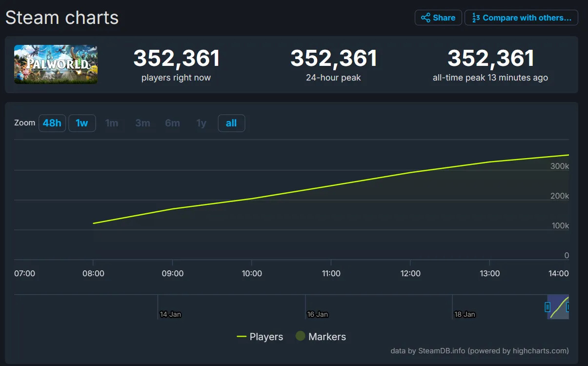Click the 100k y-axis label
588x366 pixels.
tap(560, 225)
